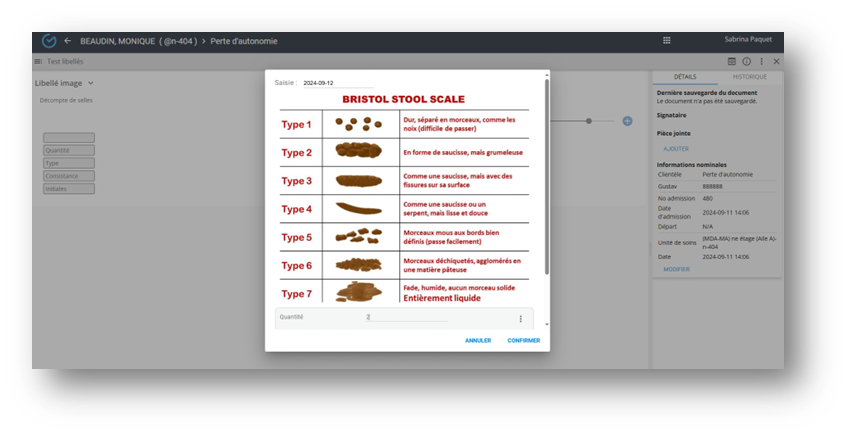Open the apps grid menu icon

(x=667, y=41)
